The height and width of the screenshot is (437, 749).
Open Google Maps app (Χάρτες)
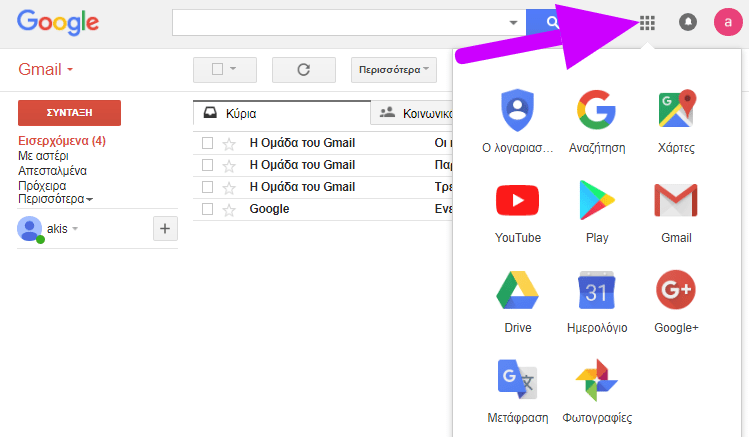[676, 109]
